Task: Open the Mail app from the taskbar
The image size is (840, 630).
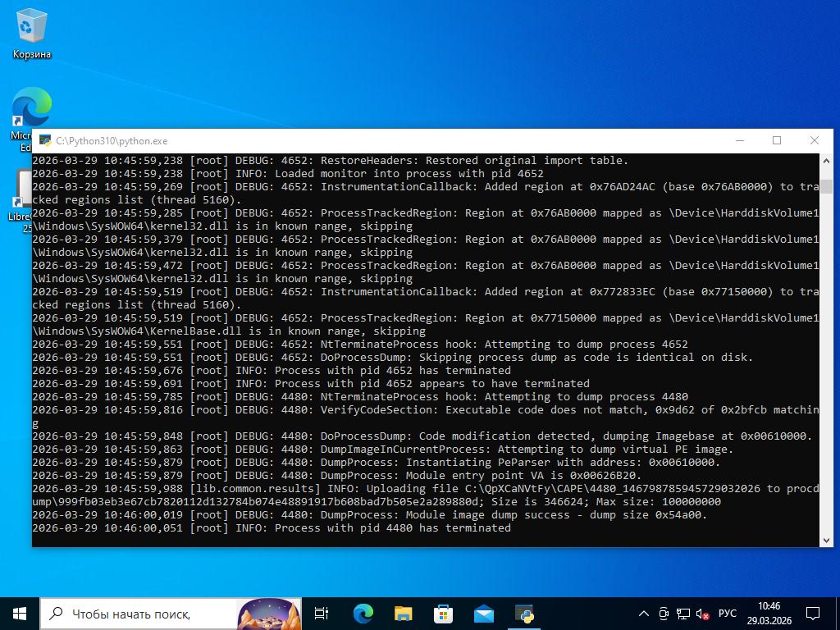Action: click(483, 613)
